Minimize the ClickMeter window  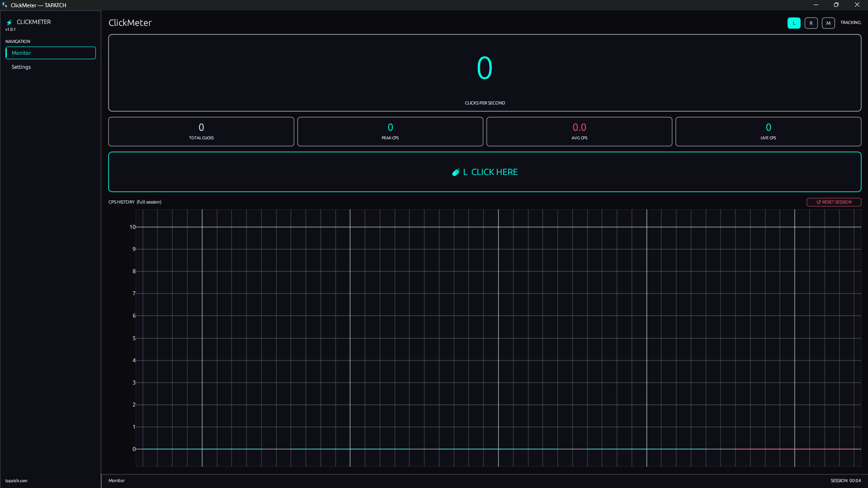pos(816,5)
